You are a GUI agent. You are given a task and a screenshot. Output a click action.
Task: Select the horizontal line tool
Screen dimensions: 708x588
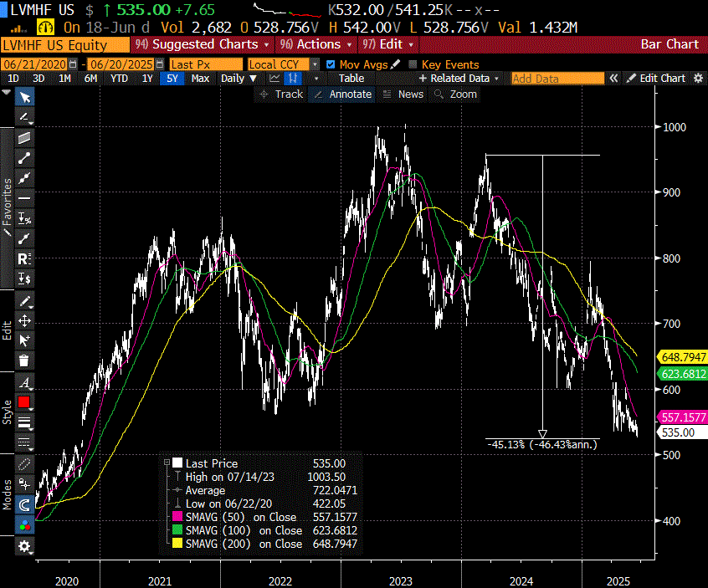[x=24, y=198]
